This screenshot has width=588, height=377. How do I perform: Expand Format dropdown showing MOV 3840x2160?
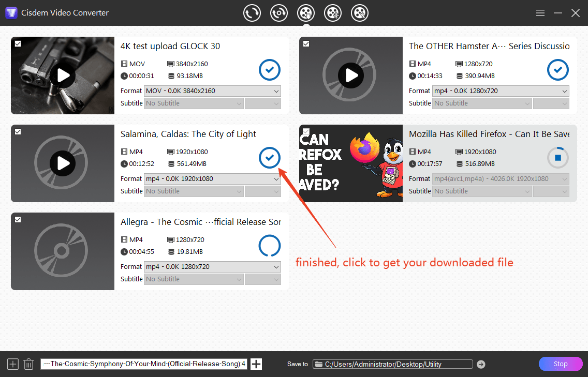[x=212, y=91]
